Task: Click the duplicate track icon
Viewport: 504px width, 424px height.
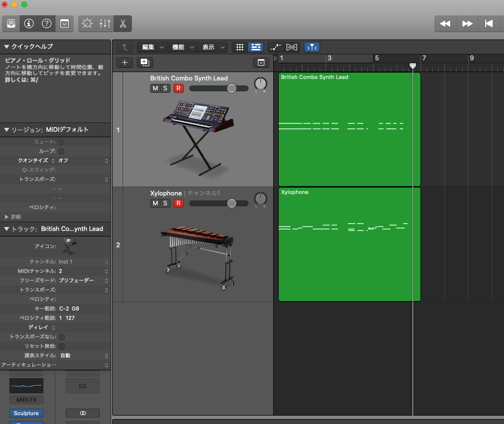Action: click(145, 62)
